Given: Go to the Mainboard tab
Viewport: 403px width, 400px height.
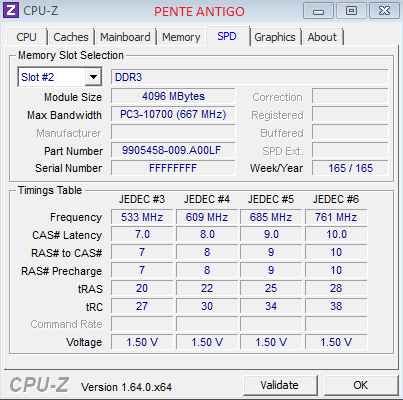Looking at the screenshot, I should (x=125, y=37).
